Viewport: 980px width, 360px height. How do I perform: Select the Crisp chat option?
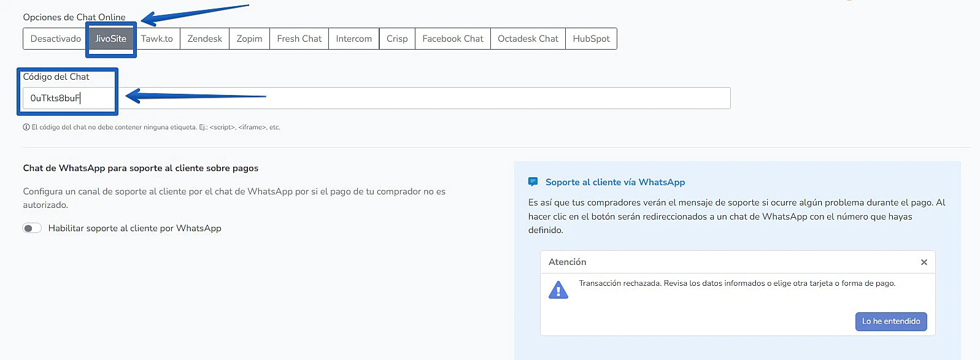pyautogui.click(x=397, y=39)
